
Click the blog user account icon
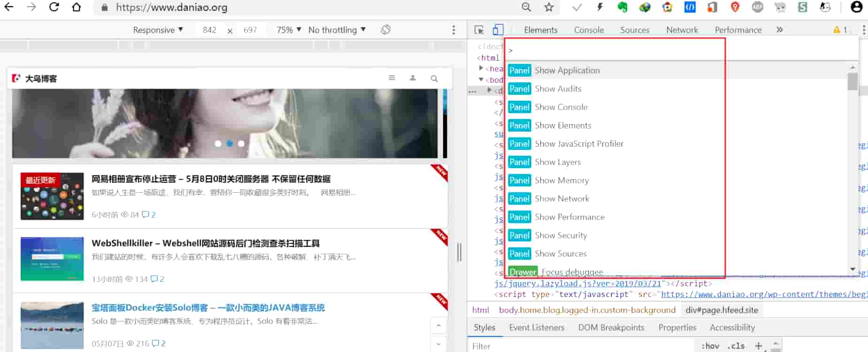click(413, 78)
